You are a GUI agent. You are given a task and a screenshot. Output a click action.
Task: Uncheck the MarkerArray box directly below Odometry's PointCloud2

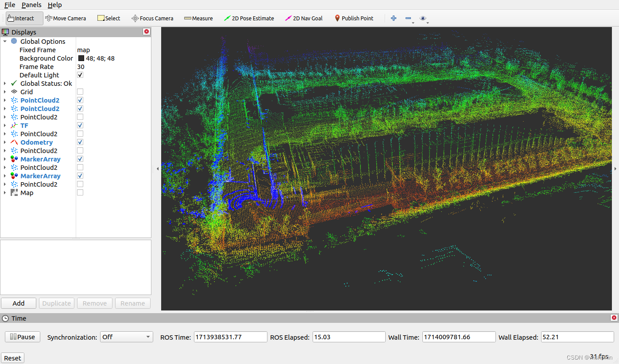pos(80,159)
